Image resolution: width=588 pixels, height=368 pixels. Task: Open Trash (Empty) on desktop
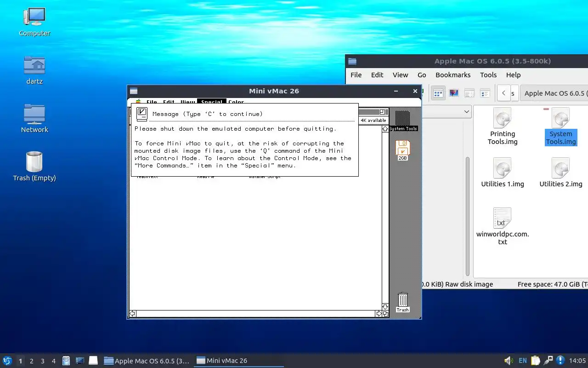click(34, 167)
